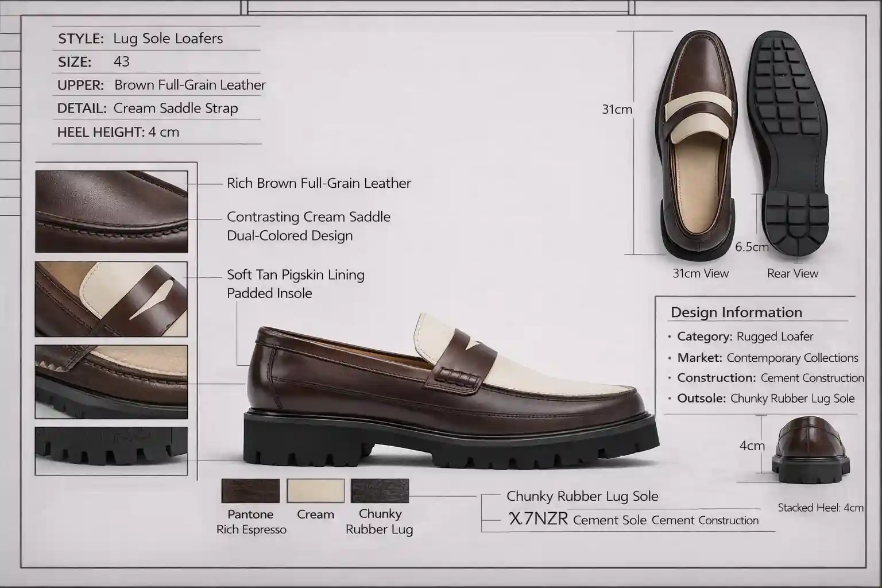
Task: Click 'Chunky Rubber Lug' swatch caption
Action: 380,521
